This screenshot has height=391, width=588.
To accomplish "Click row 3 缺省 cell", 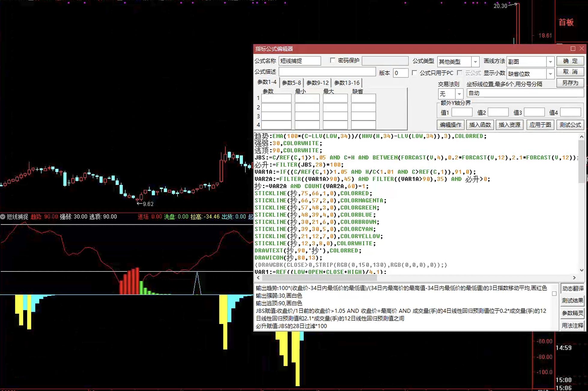I will pos(363,116).
